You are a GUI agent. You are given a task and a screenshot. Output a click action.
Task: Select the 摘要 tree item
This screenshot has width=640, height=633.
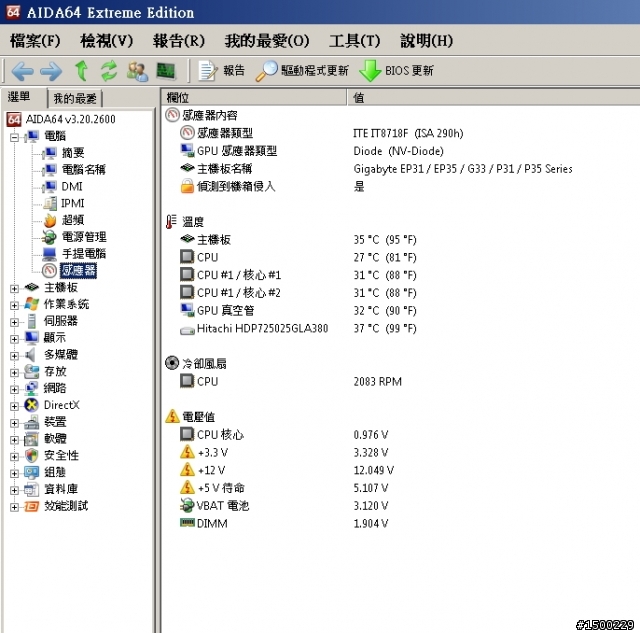(x=73, y=153)
